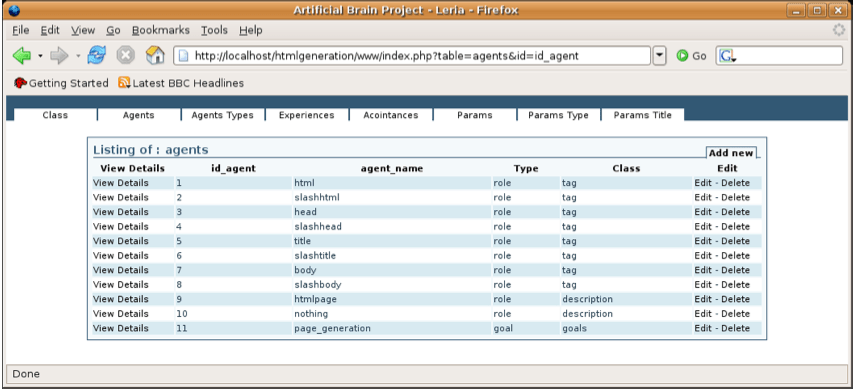Switch to the Class tab
858x389 pixels.
point(55,115)
